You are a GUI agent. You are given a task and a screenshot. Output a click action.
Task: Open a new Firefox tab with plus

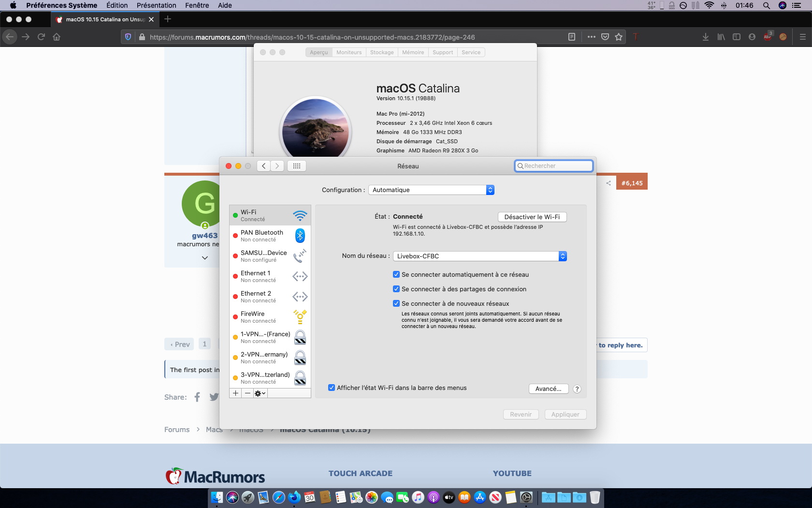168,19
